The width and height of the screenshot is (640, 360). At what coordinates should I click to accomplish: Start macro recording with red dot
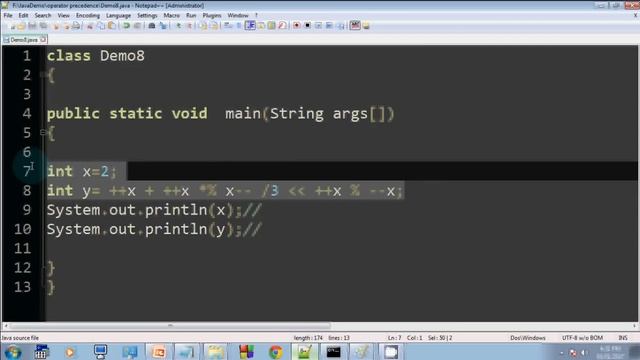click(297, 26)
